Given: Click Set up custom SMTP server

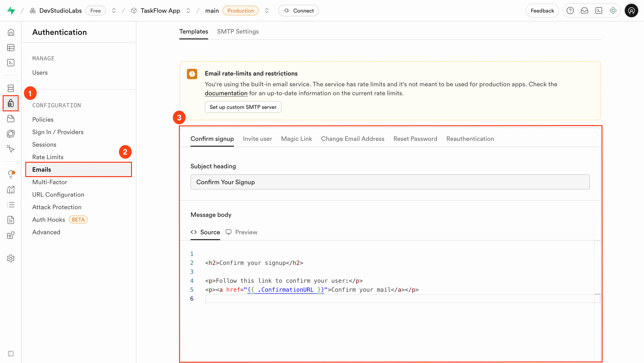Looking at the screenshot, I should tap(243, 107).
